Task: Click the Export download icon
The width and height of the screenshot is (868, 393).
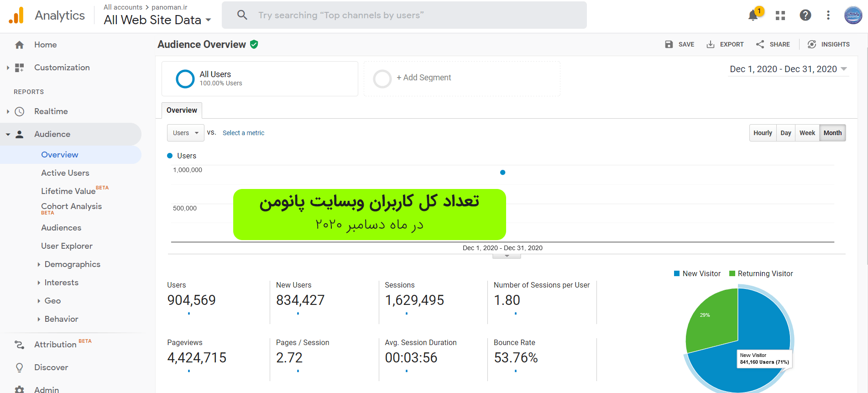Action: pos(711,44)
